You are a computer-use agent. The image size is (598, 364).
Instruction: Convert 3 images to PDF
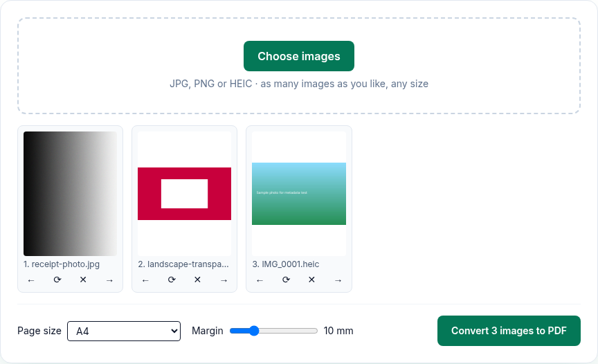[509, 331]
